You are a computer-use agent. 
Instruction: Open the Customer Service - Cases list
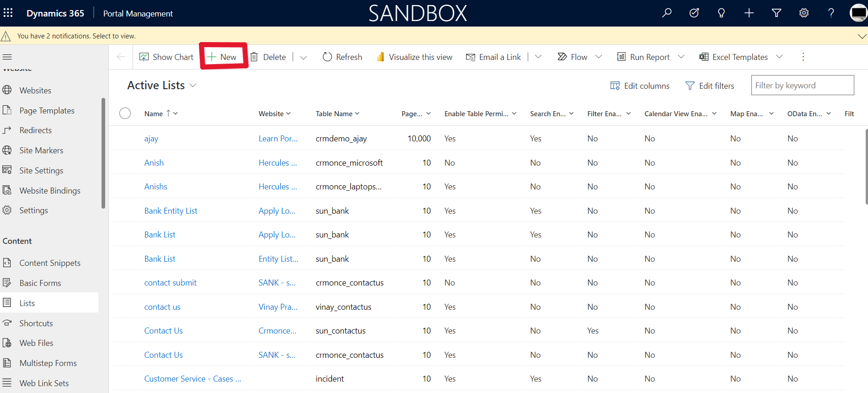[193, 379]
